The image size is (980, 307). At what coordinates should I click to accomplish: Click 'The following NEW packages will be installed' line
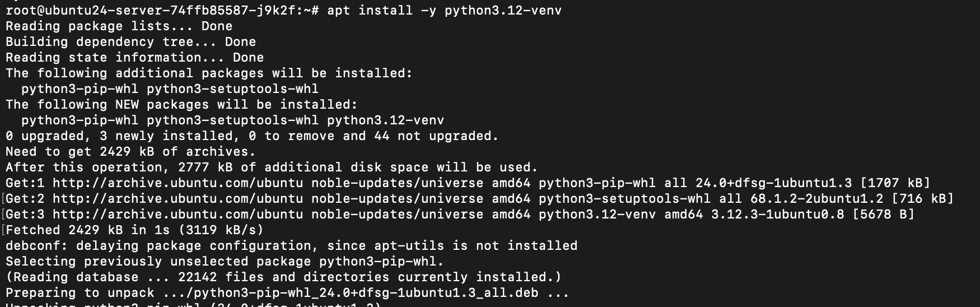[181, 105]
